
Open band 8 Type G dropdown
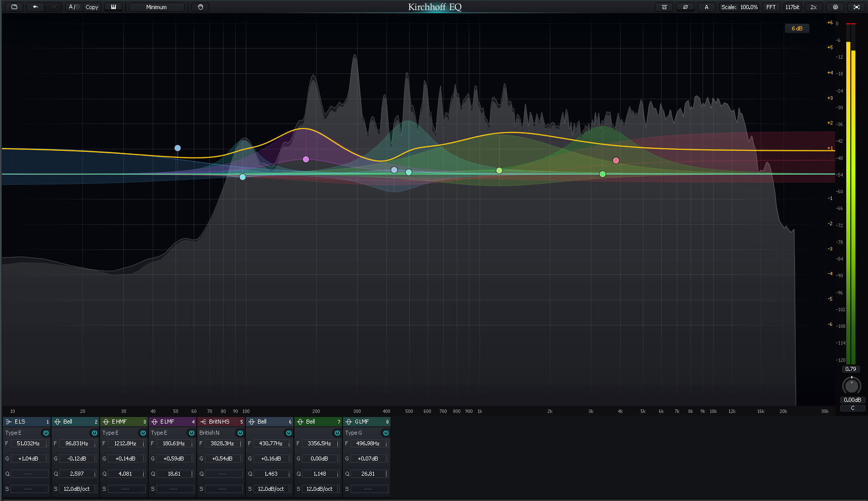(x=354, y=433)
